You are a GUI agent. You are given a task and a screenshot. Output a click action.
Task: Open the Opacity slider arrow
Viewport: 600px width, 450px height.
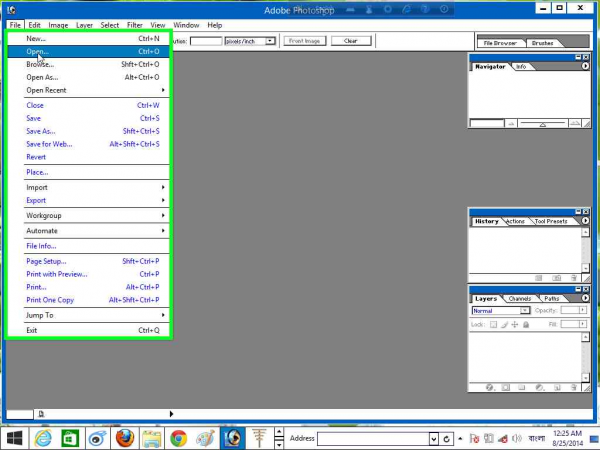pyautogui.click(x=582, y=310)
